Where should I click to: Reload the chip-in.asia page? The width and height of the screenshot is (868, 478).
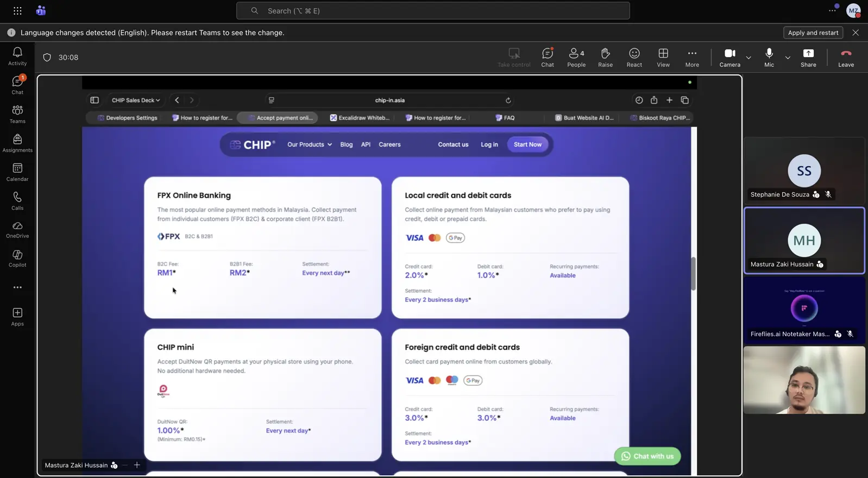click(x=508, y=100)
